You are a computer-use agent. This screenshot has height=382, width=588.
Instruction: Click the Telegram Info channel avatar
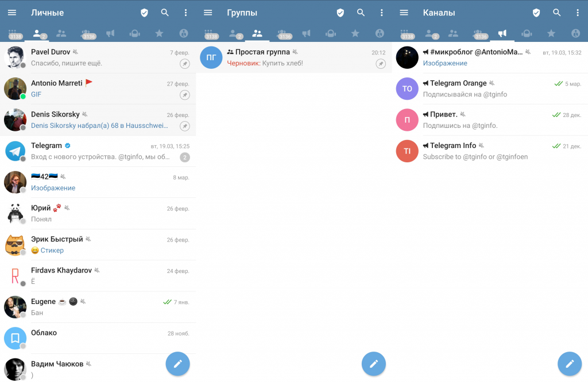coord(407,151)
